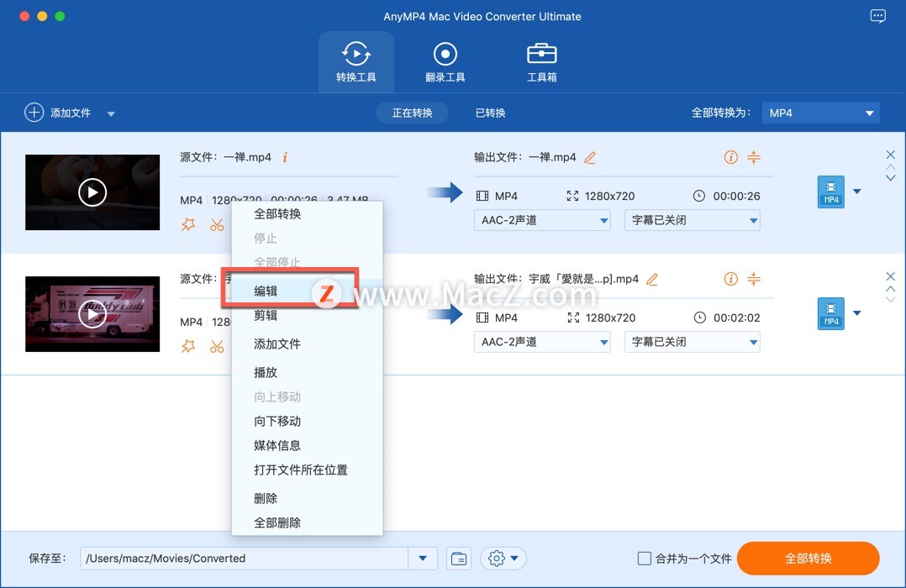Image resolution: width=906 pixels, height=588 pixels.
Task: Show the 已转换 converted list
Action: 490,113
